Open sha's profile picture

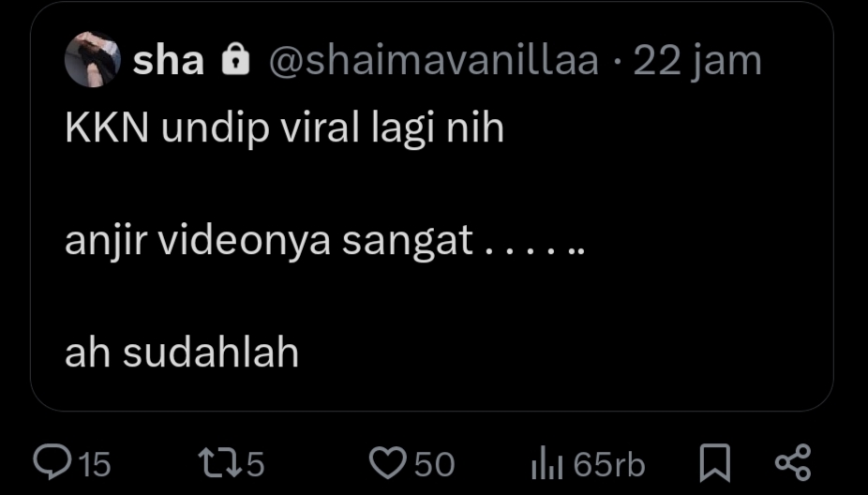[91, 61]
